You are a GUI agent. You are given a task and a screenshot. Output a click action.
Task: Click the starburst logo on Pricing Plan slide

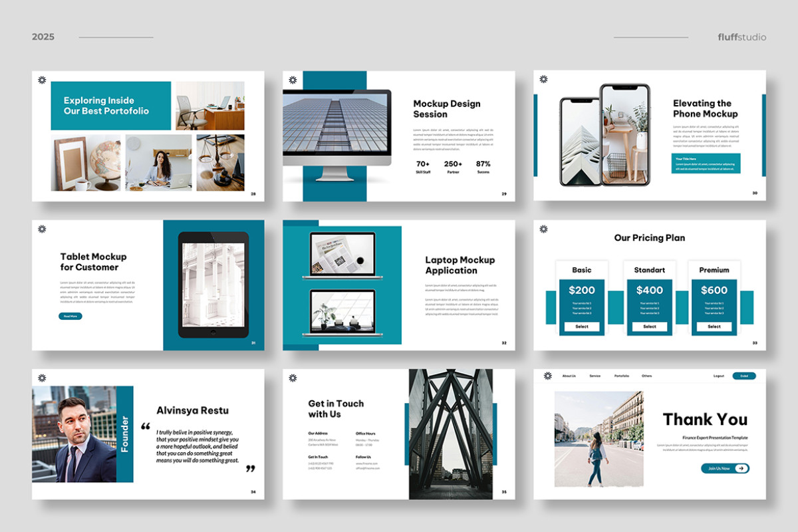[x=543, y=229]
